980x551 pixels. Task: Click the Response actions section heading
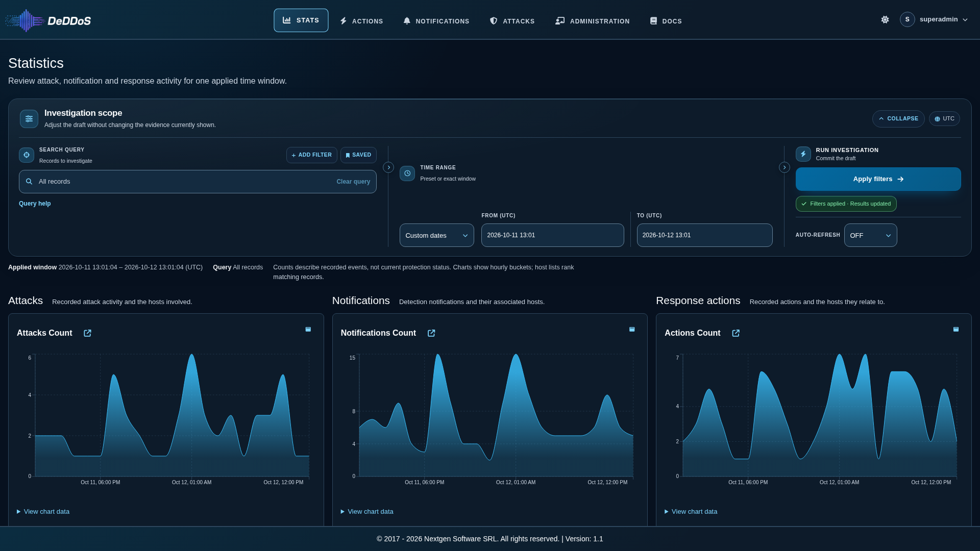(698, 301)
